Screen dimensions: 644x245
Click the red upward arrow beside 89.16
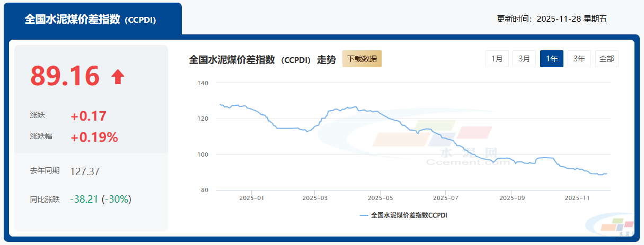click(118, 77)
